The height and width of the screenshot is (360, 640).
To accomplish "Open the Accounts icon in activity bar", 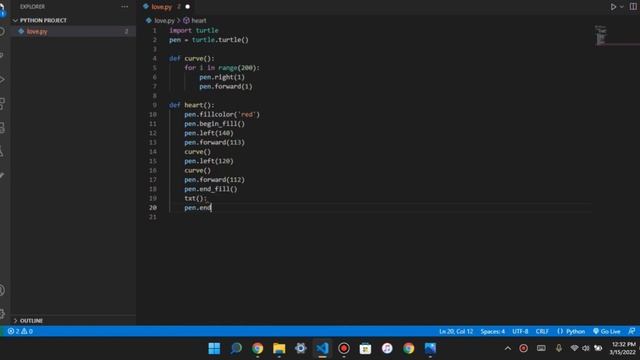I will [x=2, y=290].
